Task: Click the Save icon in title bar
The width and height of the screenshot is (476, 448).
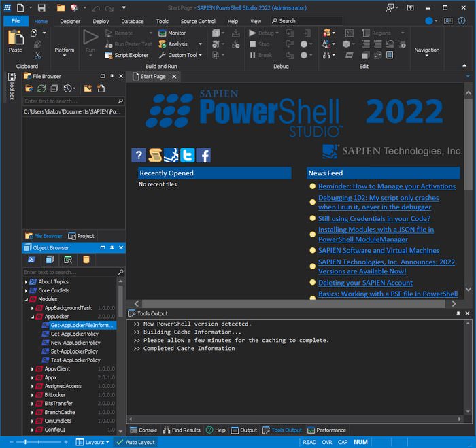Action: [x=41, y=7]
